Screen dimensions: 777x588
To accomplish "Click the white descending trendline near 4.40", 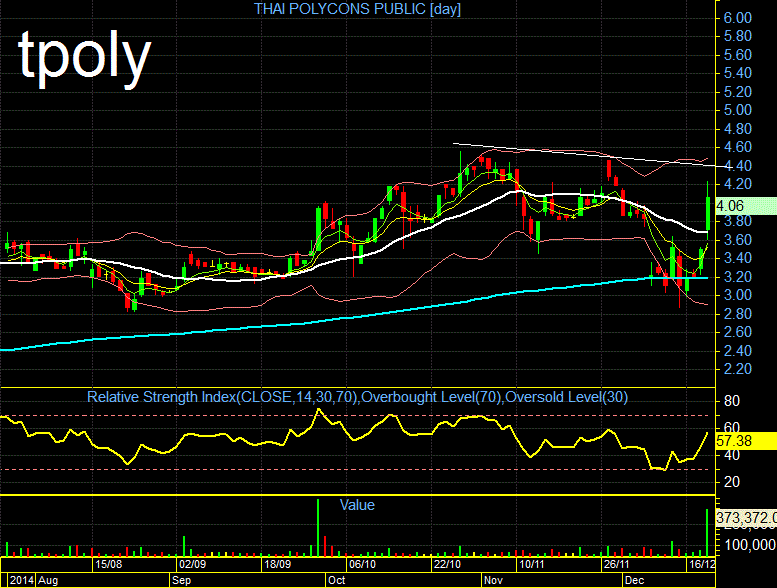I will [590, 155].
